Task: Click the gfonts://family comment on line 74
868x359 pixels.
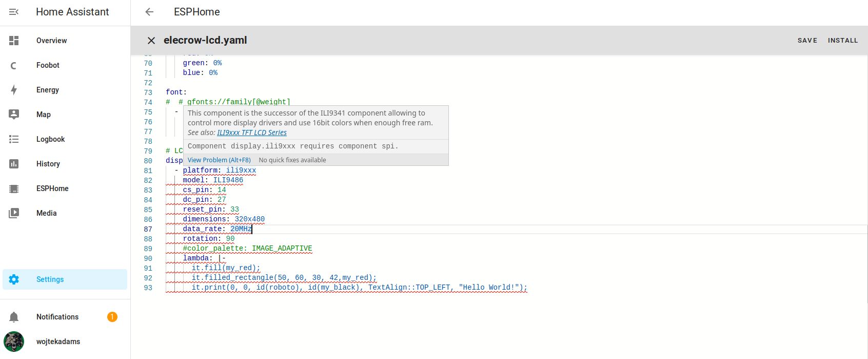Action: (228, 102)
